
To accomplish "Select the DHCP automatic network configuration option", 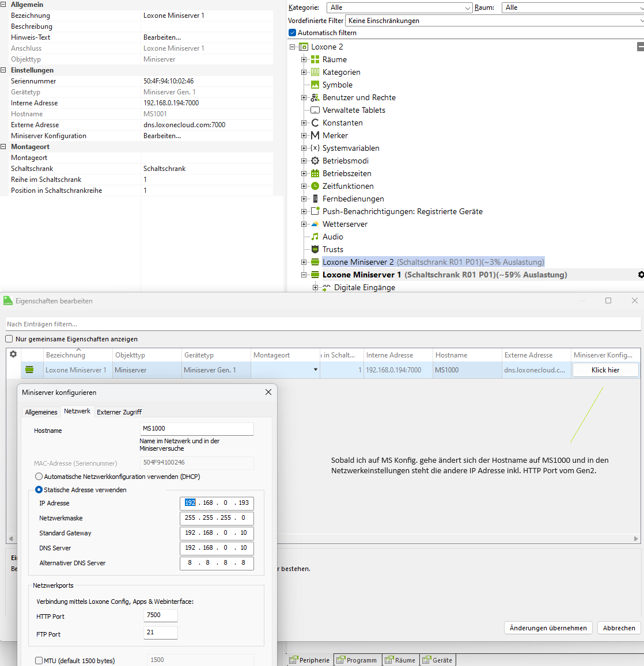I will [x=39, y=477].
